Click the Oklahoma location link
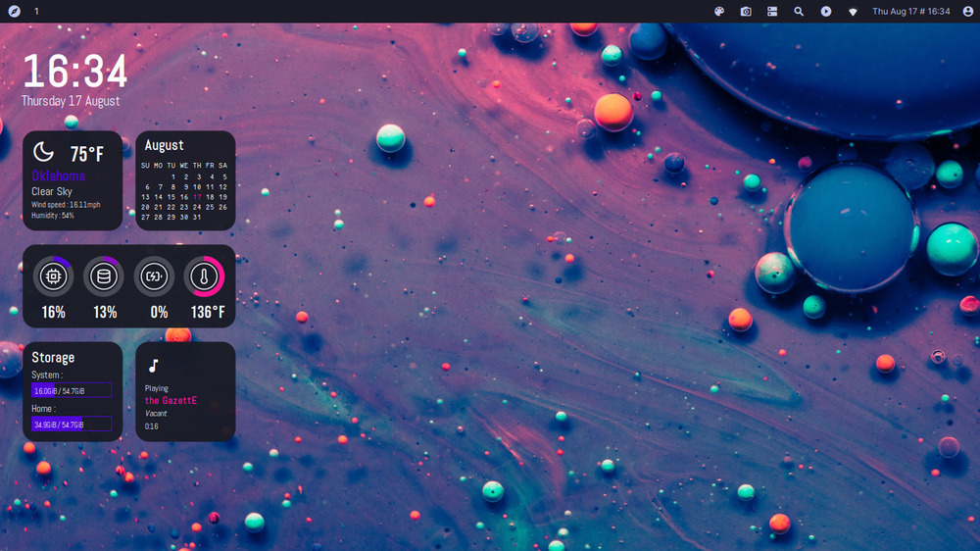 click(58, 176)
